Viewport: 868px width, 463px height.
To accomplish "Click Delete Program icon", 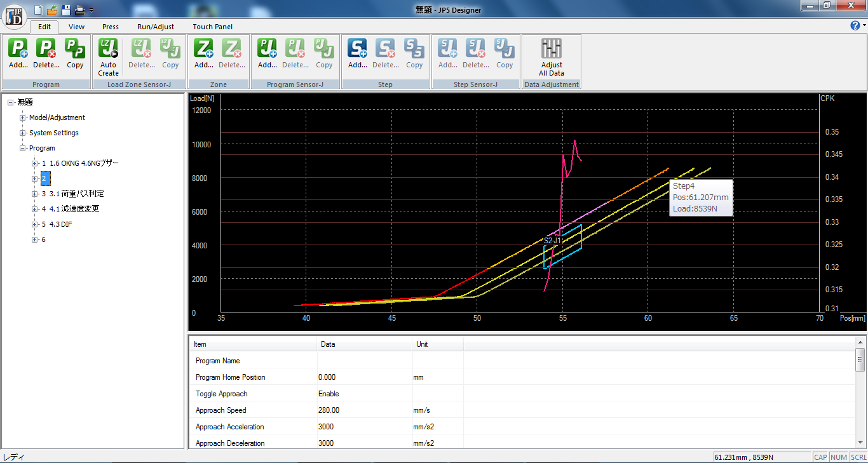I will pos(46,53).
